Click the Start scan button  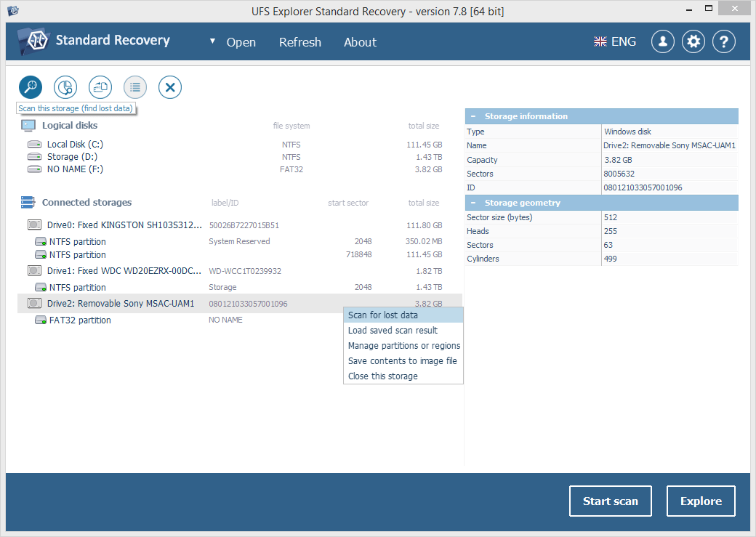click(x=610, y=501)
